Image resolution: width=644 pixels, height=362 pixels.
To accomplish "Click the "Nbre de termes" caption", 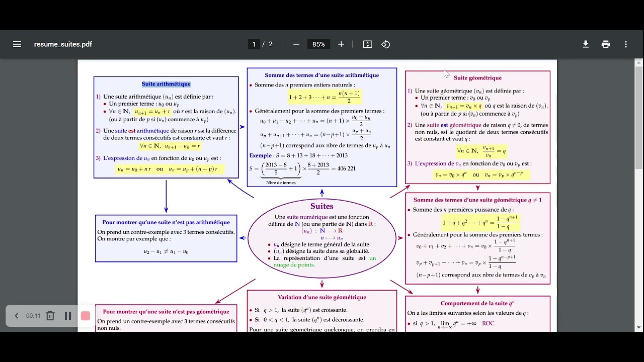I will click(x=281, y=183).
